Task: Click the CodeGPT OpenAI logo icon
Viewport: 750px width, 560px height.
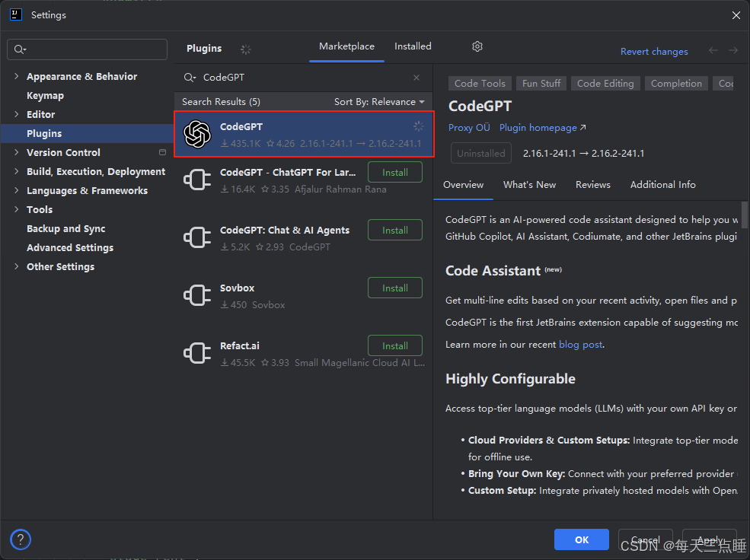Action: click(x=197, y=134)
